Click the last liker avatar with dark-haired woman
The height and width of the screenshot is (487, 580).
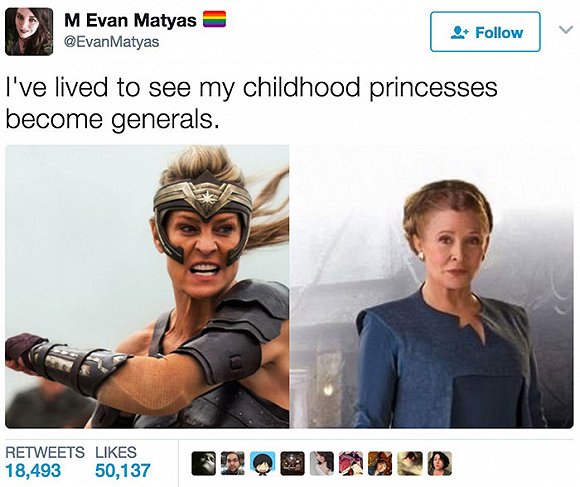pos(439,463)
